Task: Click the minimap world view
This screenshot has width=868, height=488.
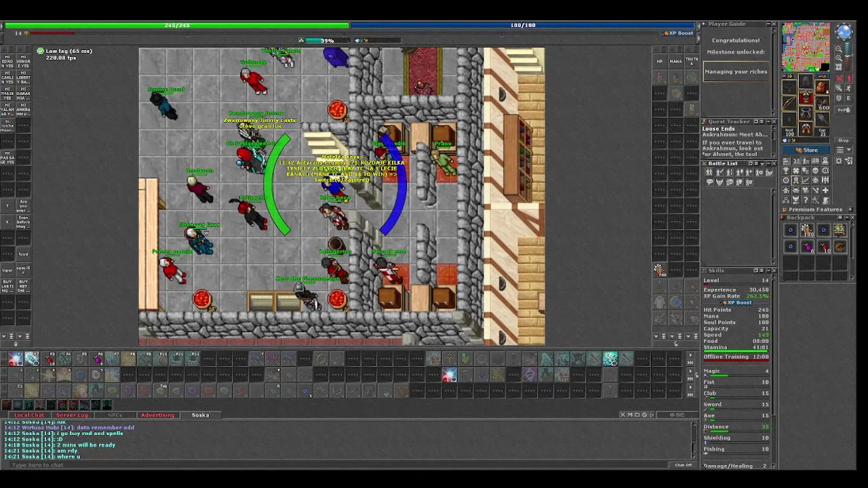Action: coord(806,47)
